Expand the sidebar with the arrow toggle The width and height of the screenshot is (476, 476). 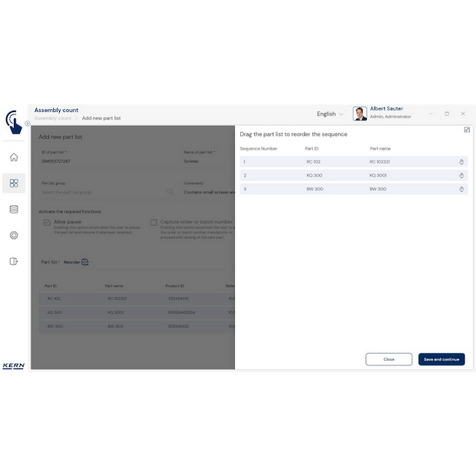(x=27, y=124)
